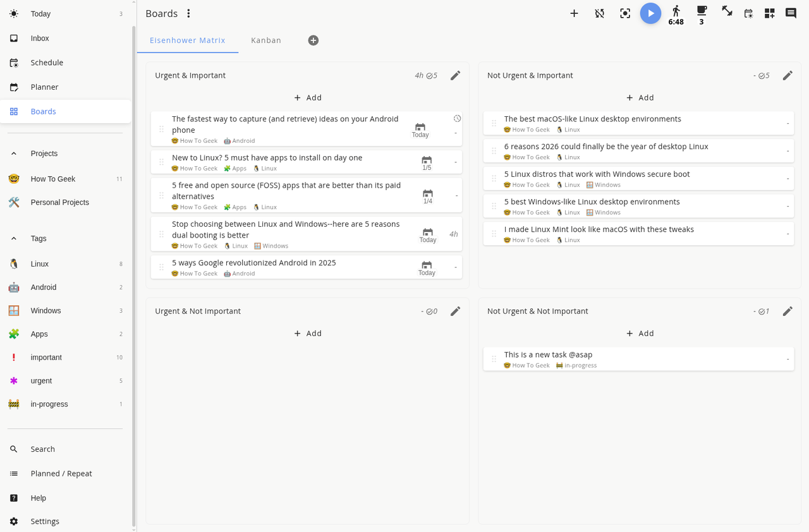Open the schedule calendar icon in the toolbar
The height and width of the screenshot is (532, 809).
[748, 13]
